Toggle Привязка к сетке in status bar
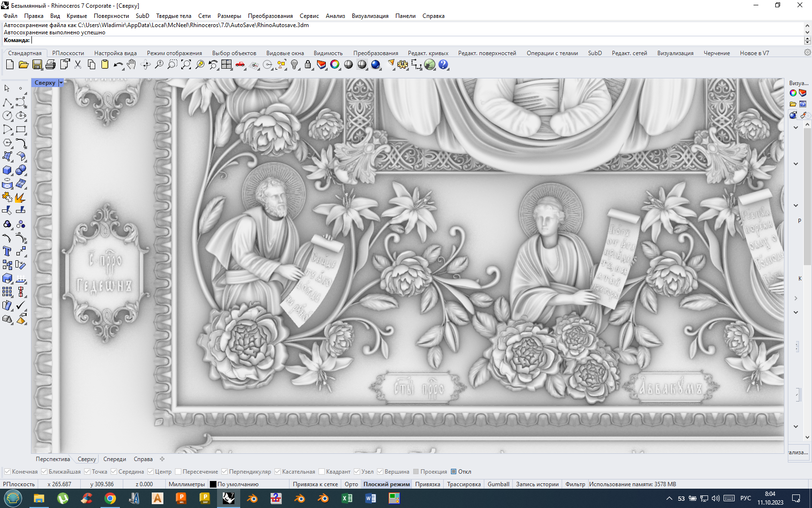This screenshot has width=812, height=508. tap(315, 484)
